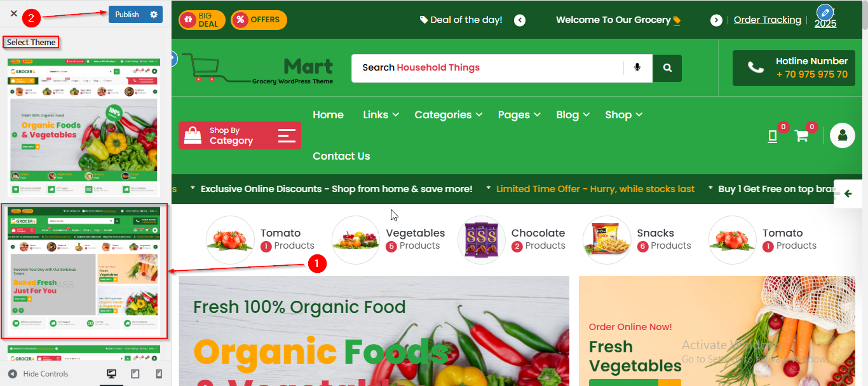This screenshot has width=868, height=386.
Task: Switch to mobile preview mode
Action: tap(159, 374)
